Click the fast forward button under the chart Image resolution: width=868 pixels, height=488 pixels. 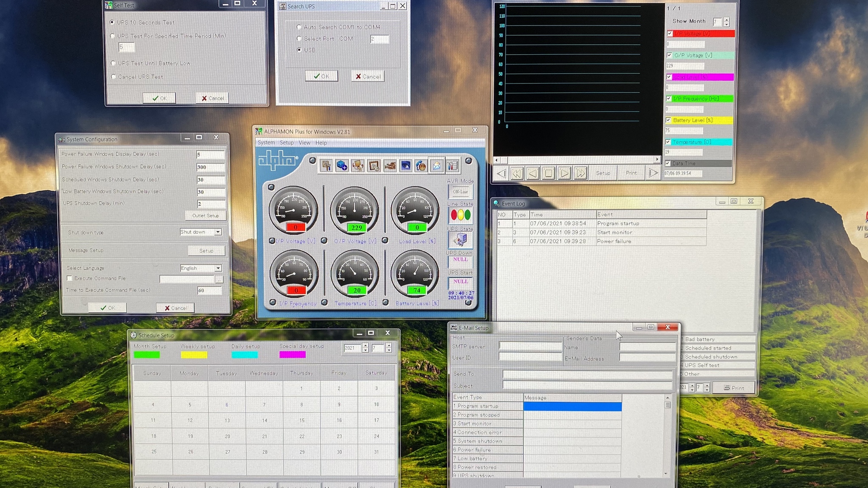coord(580,173)
